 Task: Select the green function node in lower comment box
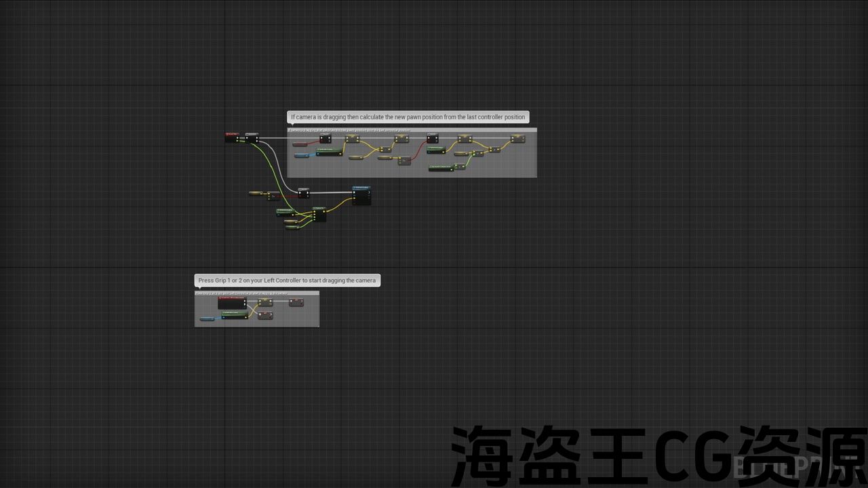(235, 314)
